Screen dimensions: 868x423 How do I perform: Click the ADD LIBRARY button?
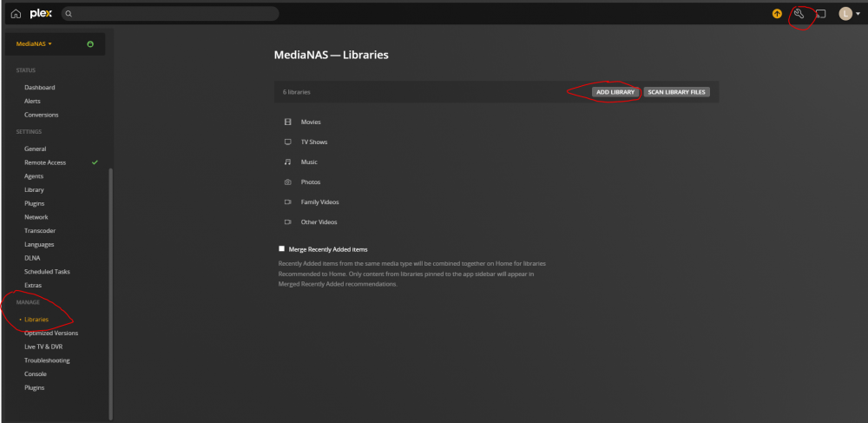[615, 92]
